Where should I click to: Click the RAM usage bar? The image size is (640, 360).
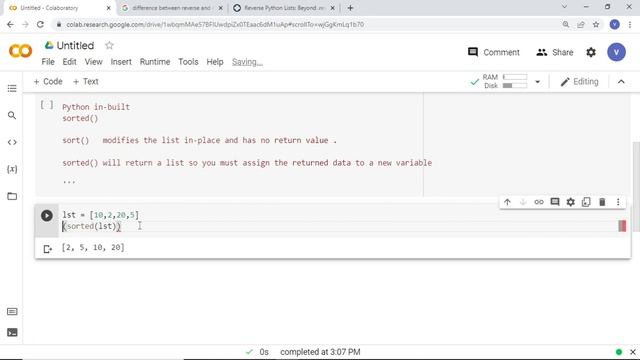(x=515, y=77)
